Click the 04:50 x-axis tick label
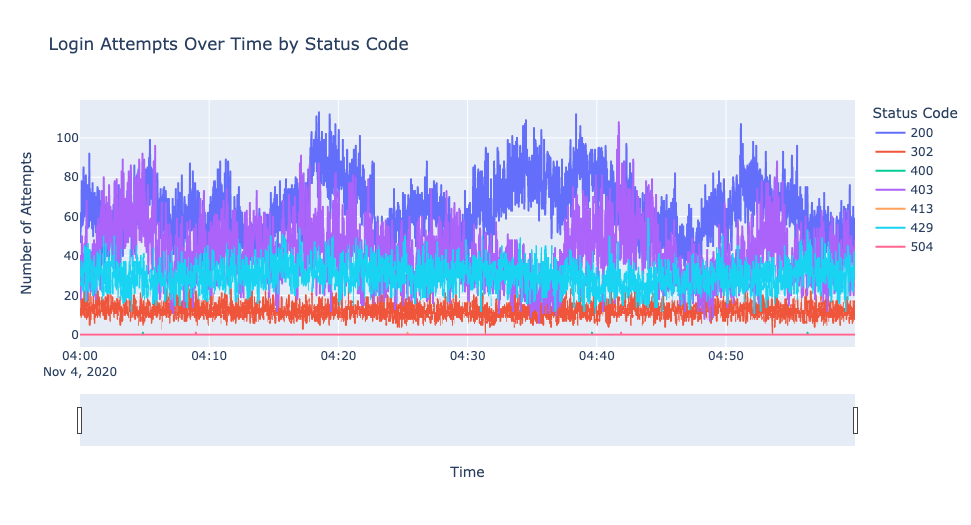 pos(726,356)
